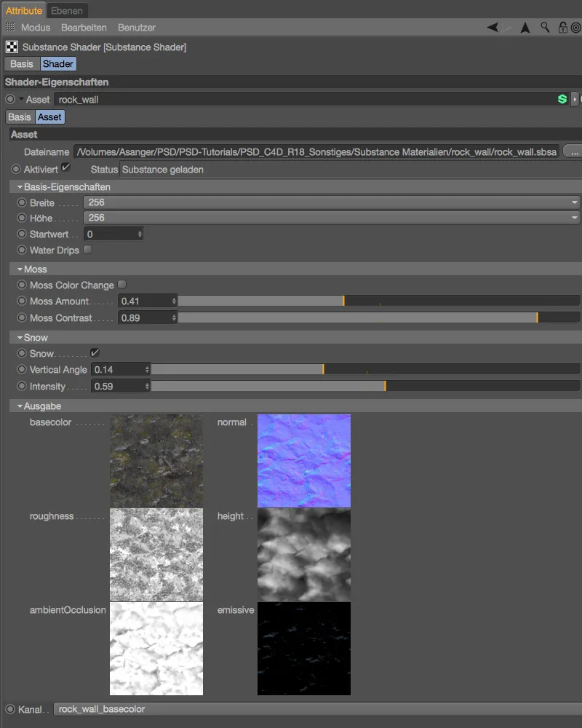
Task: Click the animation dot beside Startwert
Action: click(x=22, y=234)
